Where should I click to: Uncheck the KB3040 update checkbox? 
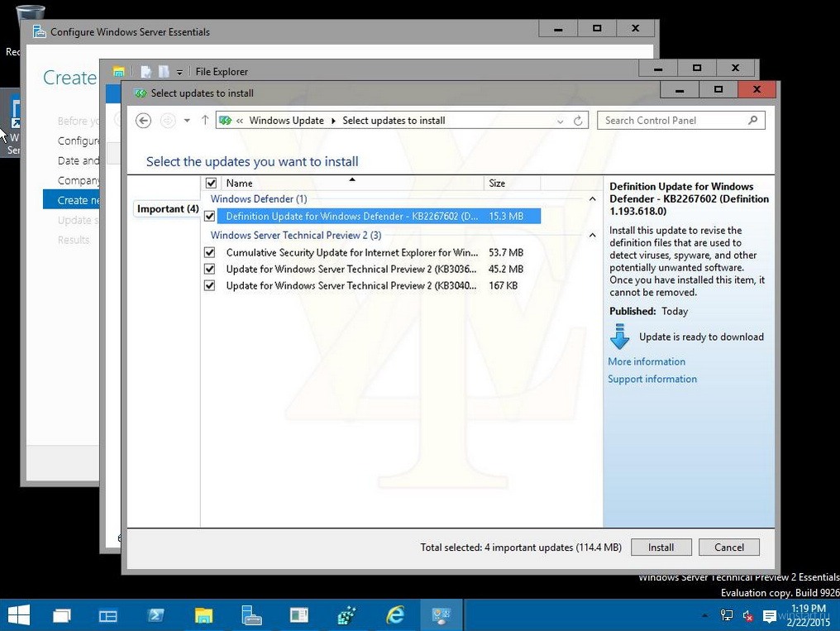tap(209, 285)
